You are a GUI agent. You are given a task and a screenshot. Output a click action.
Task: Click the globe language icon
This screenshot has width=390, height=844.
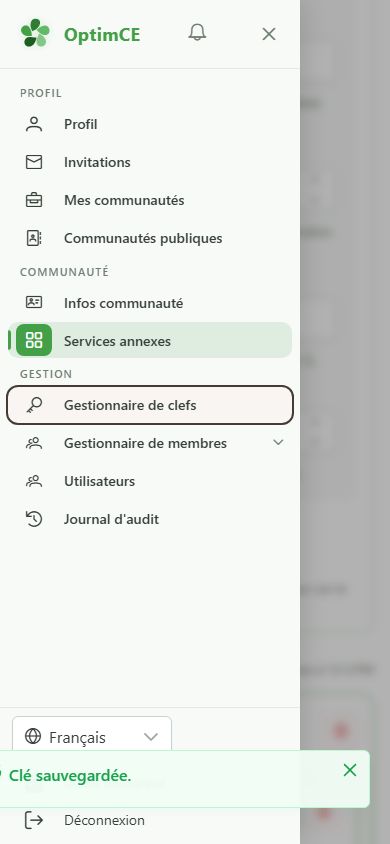33,736
